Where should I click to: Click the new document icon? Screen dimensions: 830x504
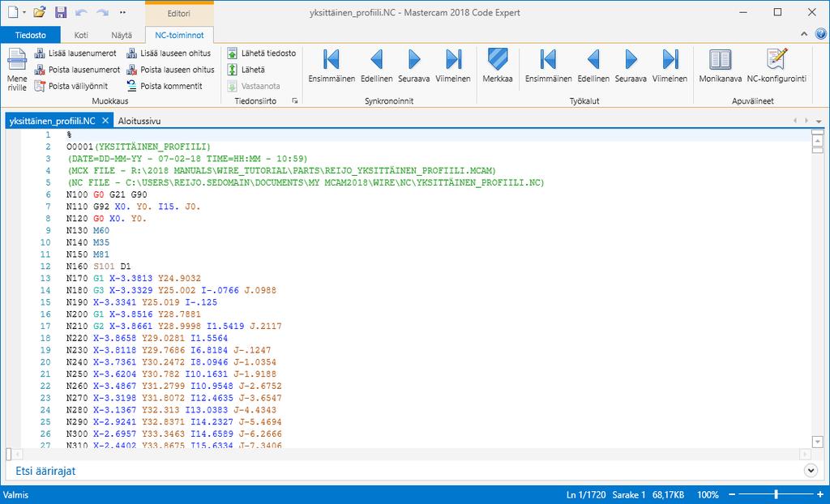coord(13,12)
